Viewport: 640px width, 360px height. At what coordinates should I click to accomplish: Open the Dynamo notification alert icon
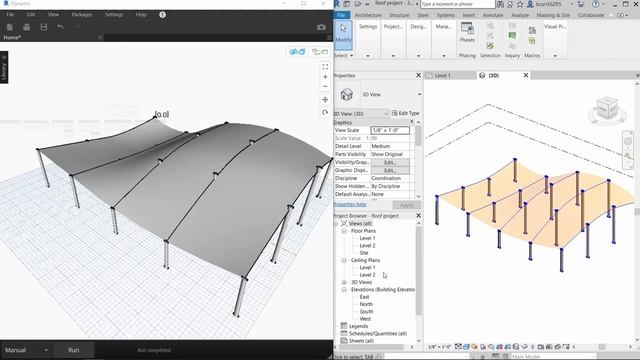162,15
